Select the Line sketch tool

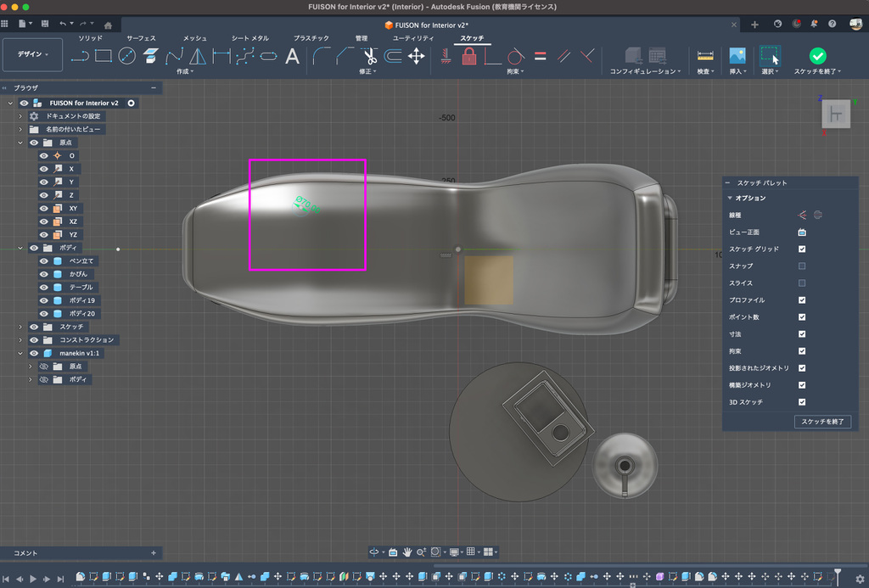tap(80, 57)
